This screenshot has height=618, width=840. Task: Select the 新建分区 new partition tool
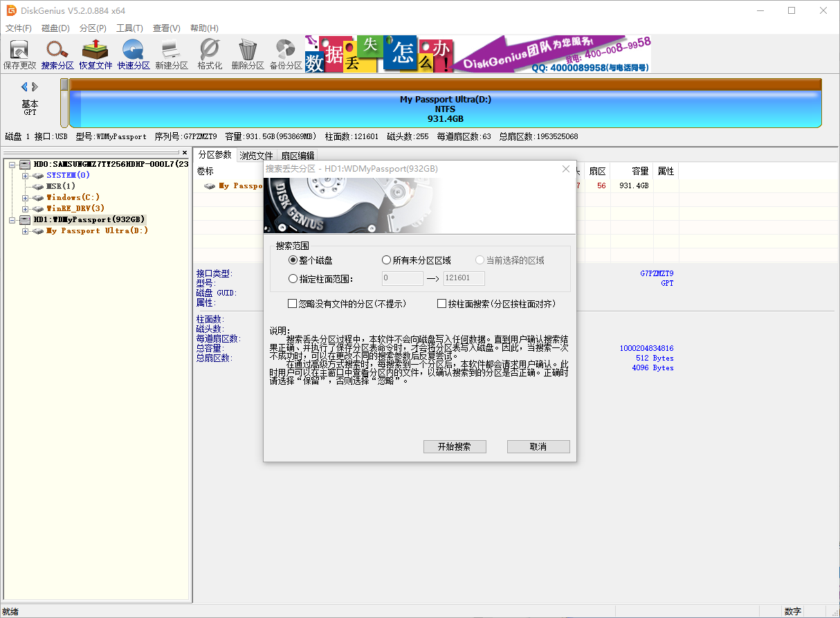point(172,55)
